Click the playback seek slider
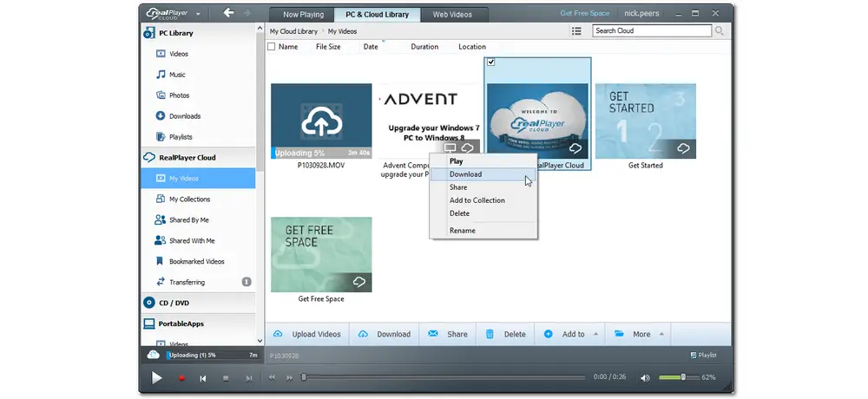 pos(444,377)
